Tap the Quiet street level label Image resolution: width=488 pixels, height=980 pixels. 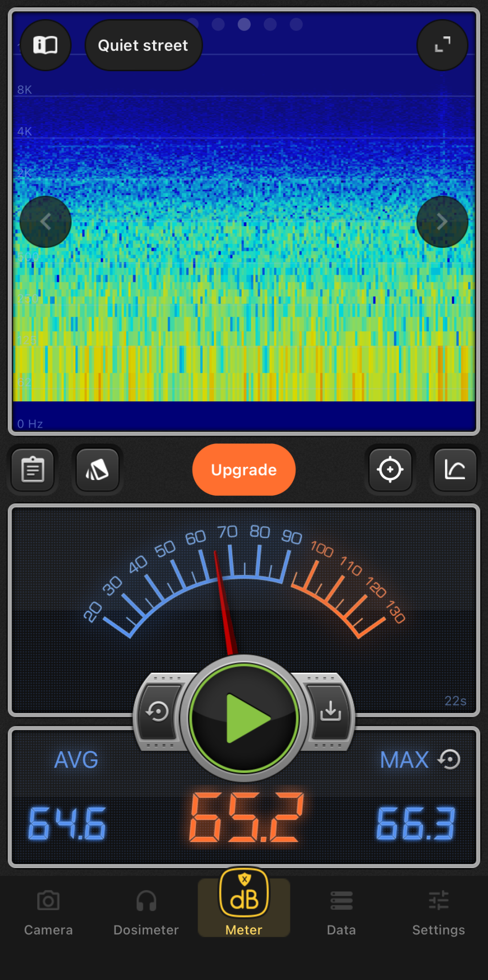coord(143,45)
